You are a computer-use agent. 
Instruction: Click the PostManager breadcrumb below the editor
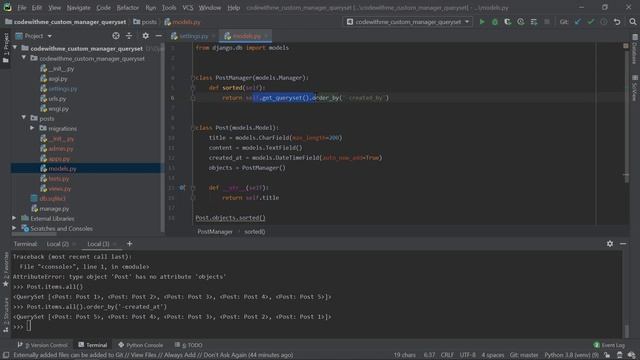pyautogui.click(x=215, y=231)
